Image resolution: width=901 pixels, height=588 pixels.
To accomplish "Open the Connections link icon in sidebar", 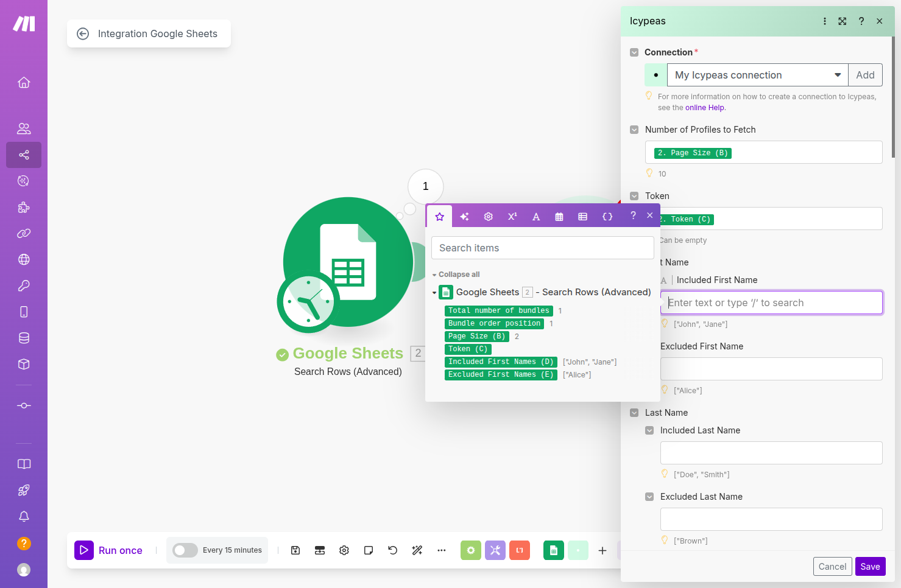I will (24, 233).
